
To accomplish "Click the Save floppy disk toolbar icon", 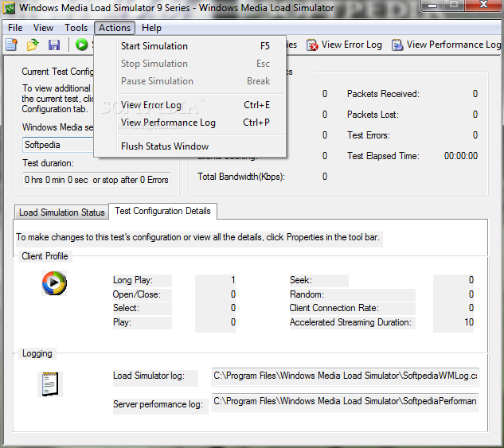I will (x=54, y=45).
